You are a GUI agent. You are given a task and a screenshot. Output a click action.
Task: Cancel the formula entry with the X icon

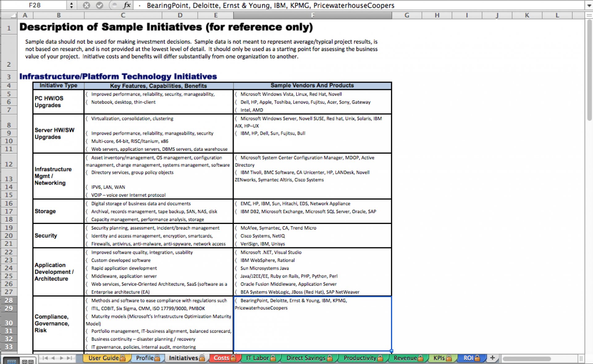coord(86,5)
